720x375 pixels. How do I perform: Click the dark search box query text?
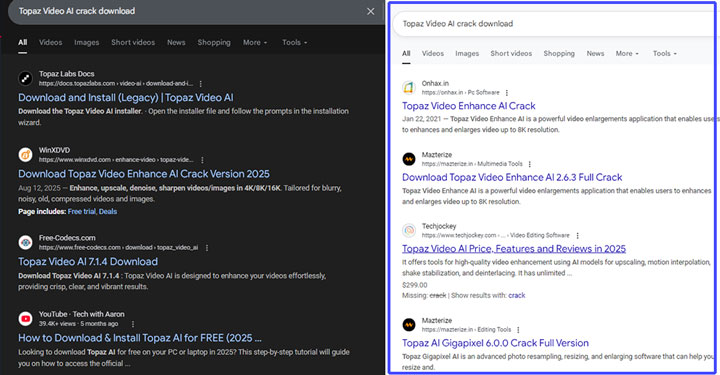tap(77, 11)
